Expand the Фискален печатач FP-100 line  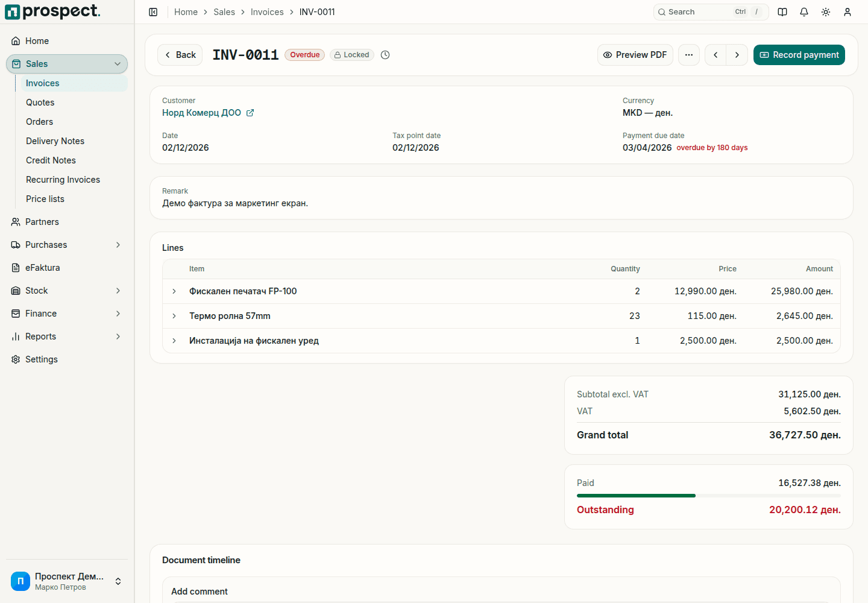[174, 291]
